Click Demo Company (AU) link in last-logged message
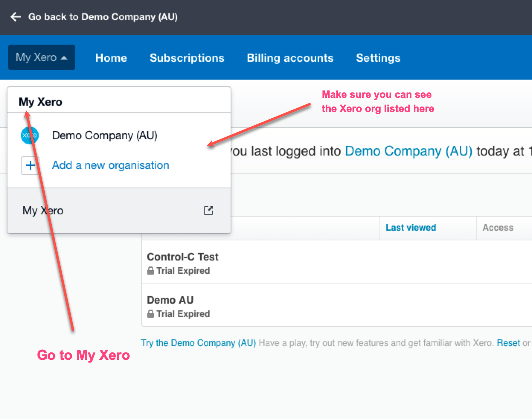The image size is (532, 419). (x=408, y=151)
